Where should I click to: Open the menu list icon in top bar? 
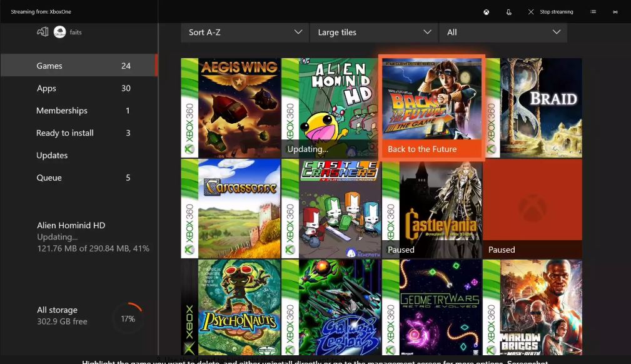click(593, 12)
